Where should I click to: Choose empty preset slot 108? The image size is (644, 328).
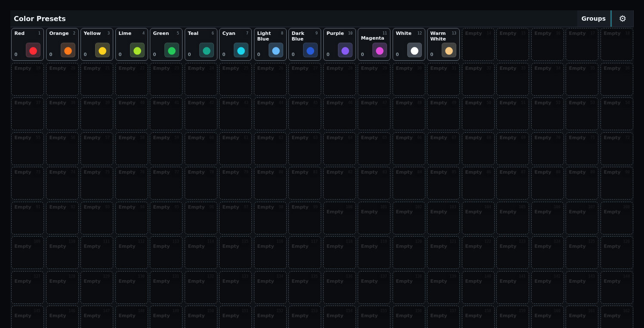[x=617, y=218]
